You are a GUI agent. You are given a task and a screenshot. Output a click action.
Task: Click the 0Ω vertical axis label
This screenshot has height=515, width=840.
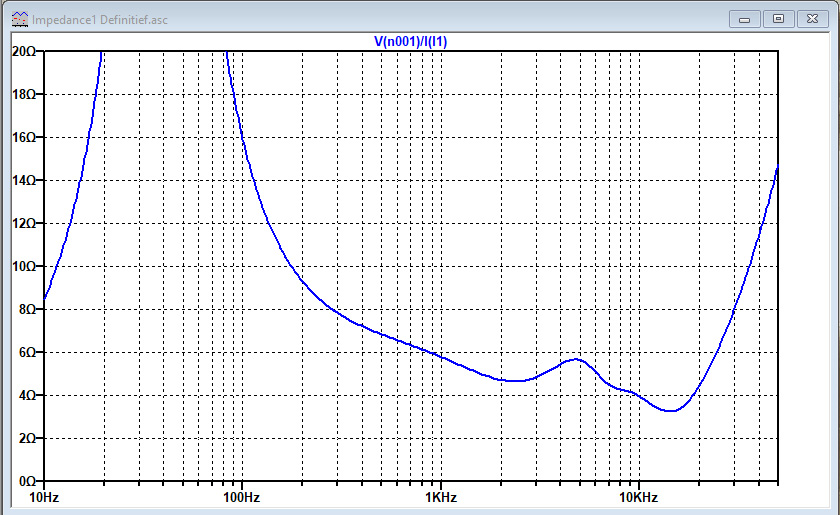(27, 481)
